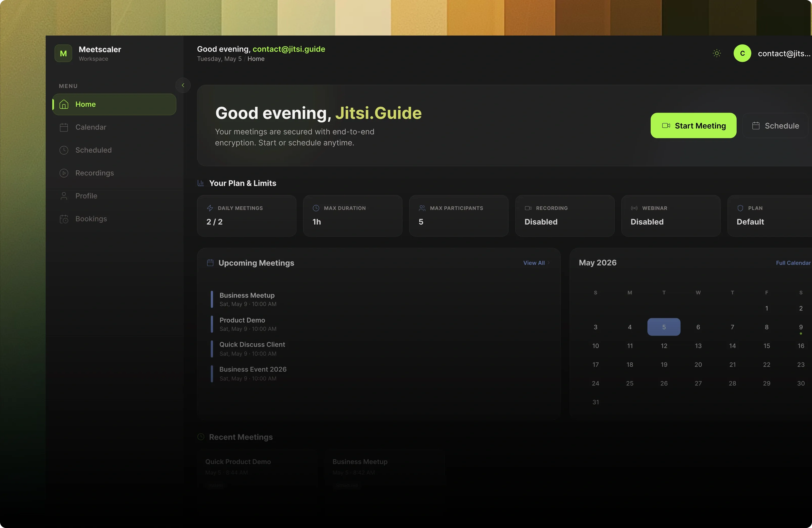
Task: Click the video camera icon in Start Meeting
Action: point(666,126)
